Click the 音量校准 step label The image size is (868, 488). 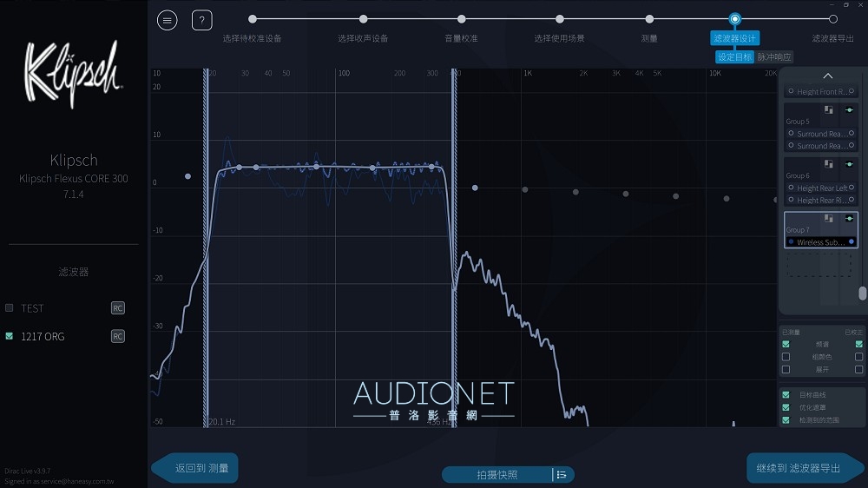point(461,38)
